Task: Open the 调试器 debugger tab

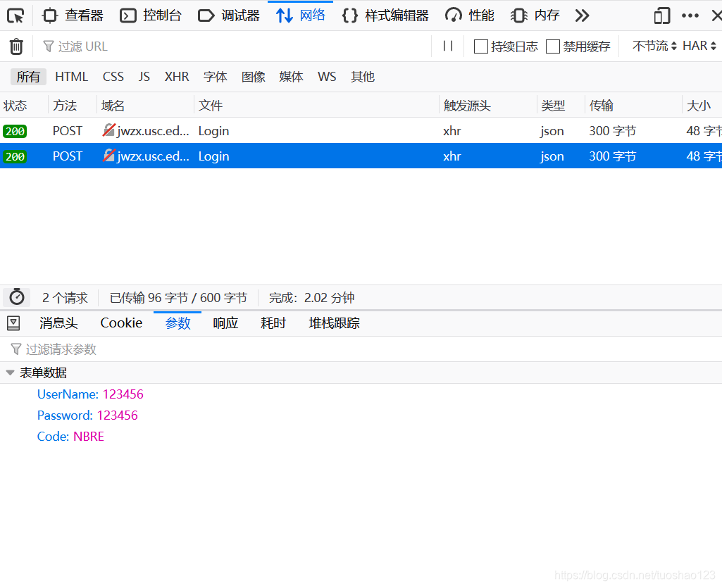Action: point(229,15)
